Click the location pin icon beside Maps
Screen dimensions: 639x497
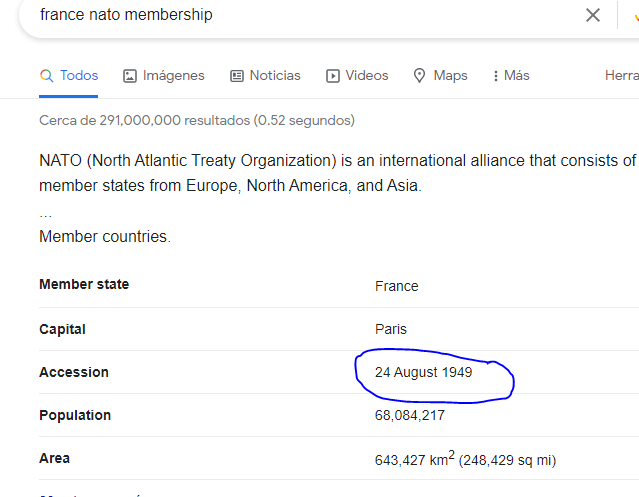420,76
